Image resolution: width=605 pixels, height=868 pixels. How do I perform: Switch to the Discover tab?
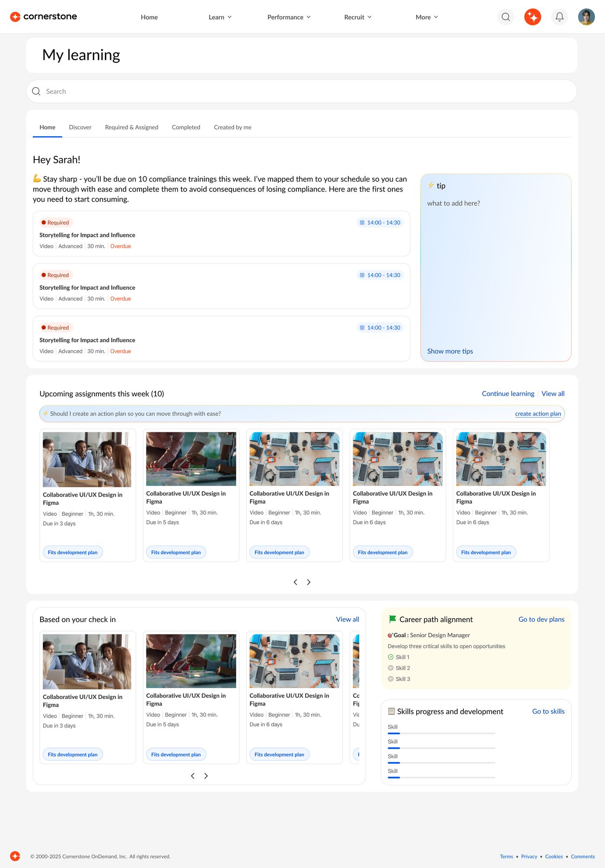coord(80,127)
